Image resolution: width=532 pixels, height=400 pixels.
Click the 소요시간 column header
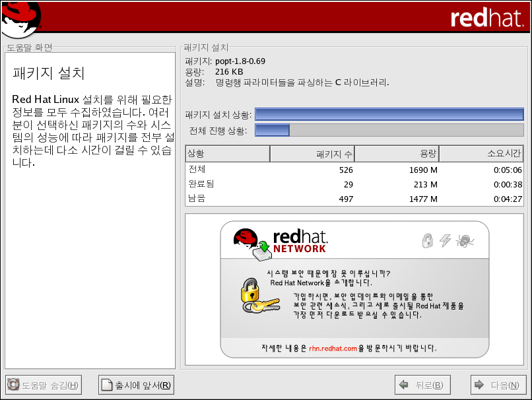pyautogui.click(x=481, y=154)
